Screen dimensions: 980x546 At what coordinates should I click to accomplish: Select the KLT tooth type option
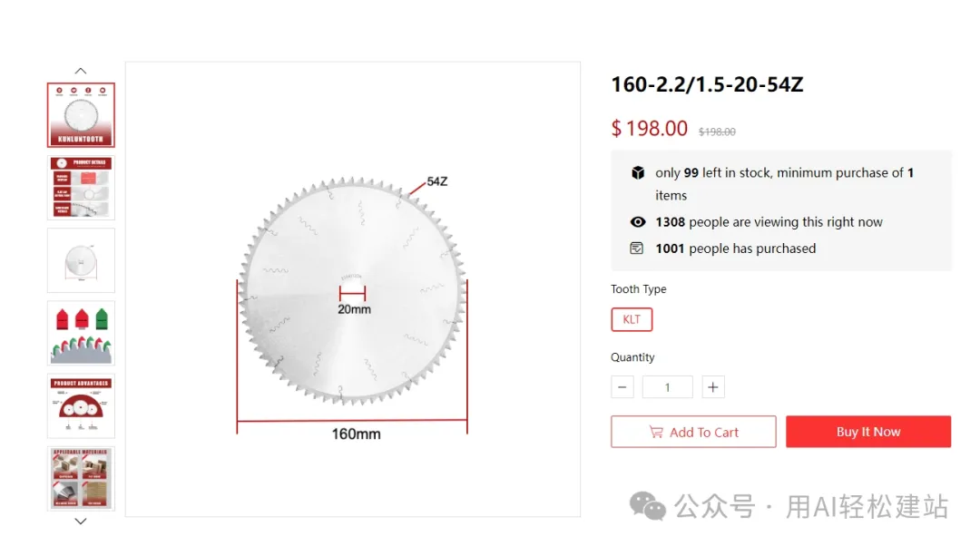(632, 319)
